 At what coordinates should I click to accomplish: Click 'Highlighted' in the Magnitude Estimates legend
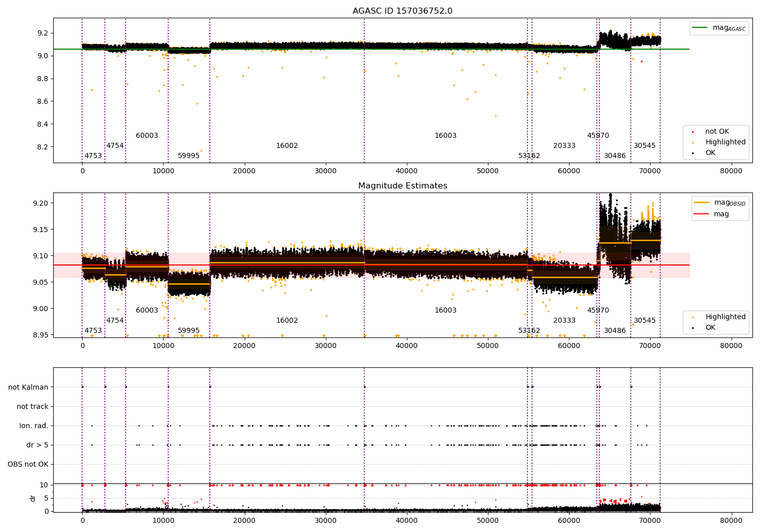[718, 317]
